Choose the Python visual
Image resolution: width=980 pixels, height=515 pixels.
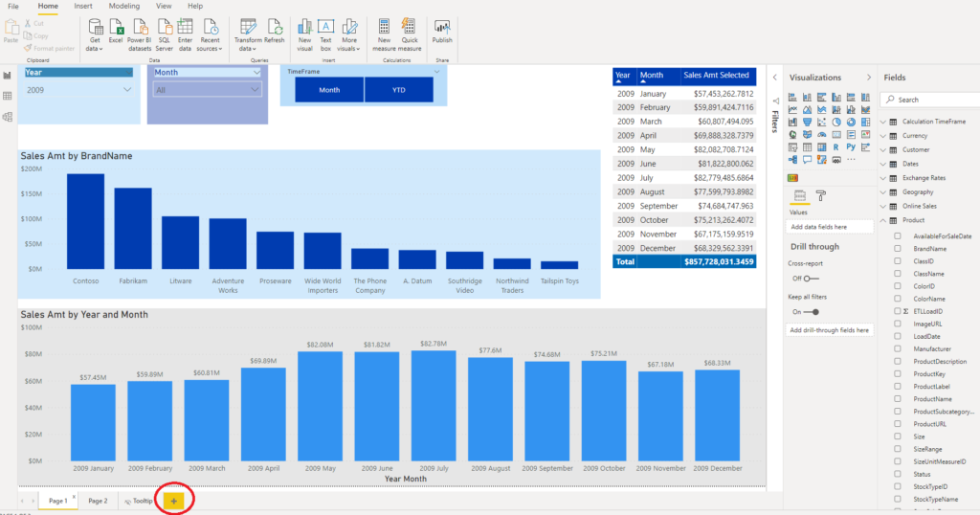click(851, 146)
